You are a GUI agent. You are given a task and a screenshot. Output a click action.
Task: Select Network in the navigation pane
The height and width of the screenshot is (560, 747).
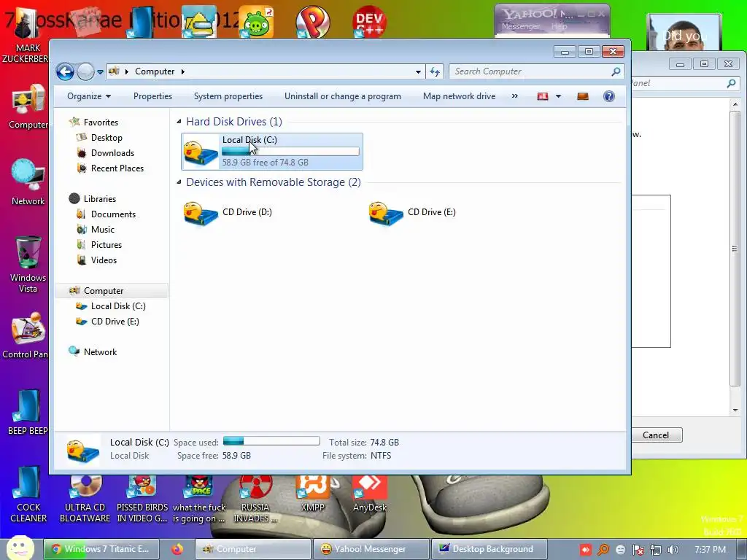click(x=100, y=352)
